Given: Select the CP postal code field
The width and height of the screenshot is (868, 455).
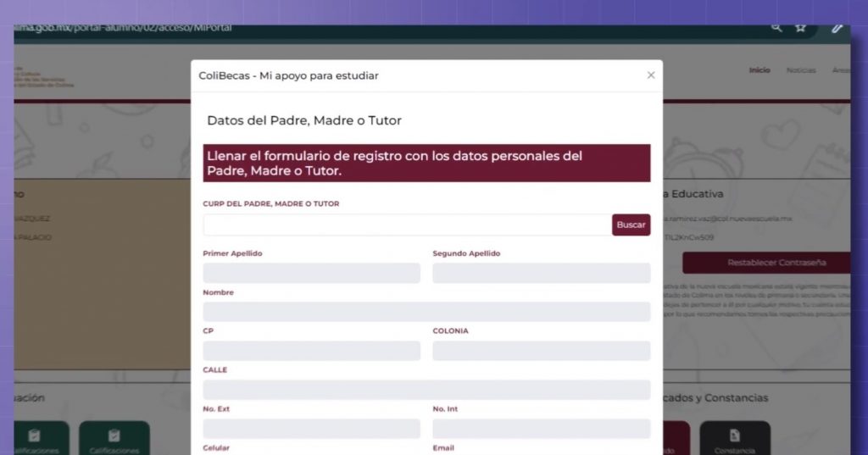Looking at the screenshot, I should click(311, 351).
